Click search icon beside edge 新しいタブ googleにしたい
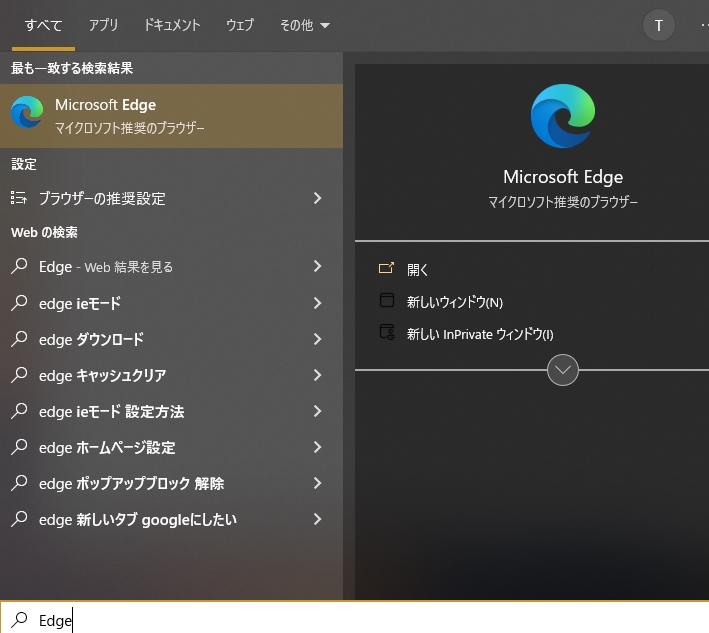The height and width of the screenshot is (633, 709). click(19, 519)
